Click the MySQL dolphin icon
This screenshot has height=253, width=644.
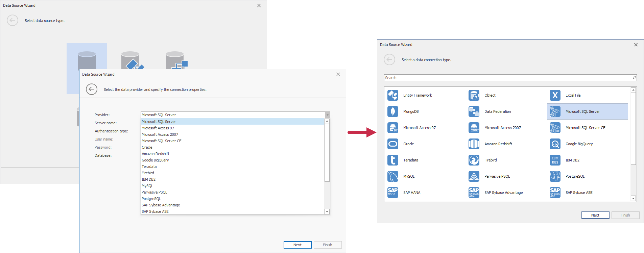392,176
